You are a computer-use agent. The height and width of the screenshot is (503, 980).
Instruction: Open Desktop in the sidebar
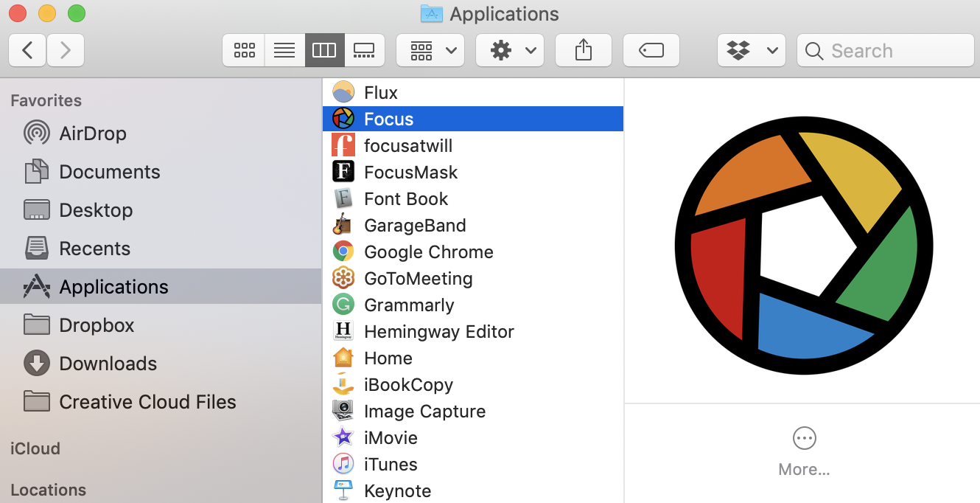161,210
